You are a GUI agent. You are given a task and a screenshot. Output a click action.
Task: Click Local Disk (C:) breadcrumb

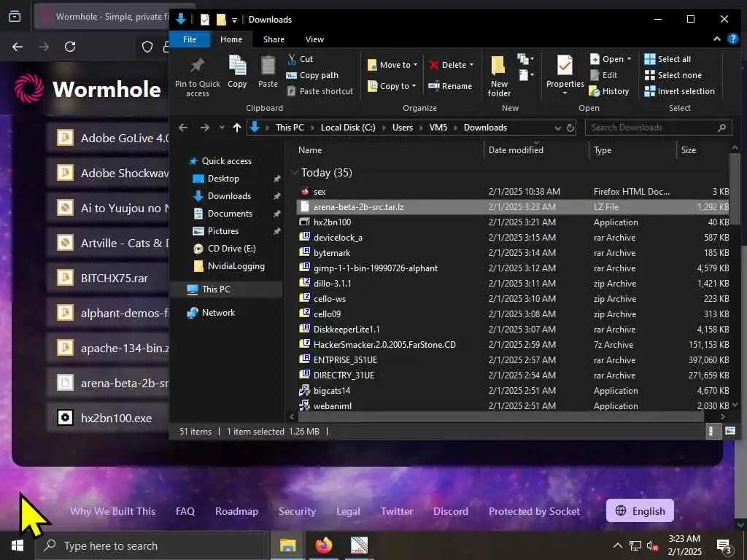(x=348, y=128)
